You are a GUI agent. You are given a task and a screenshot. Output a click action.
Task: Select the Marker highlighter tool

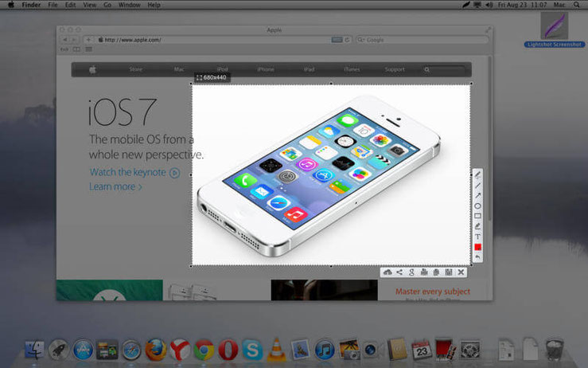[477, 226]
